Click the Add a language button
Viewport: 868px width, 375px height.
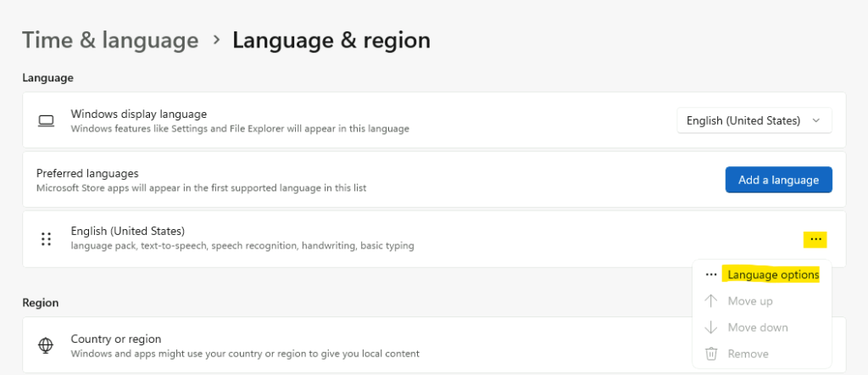coord(778,180)
